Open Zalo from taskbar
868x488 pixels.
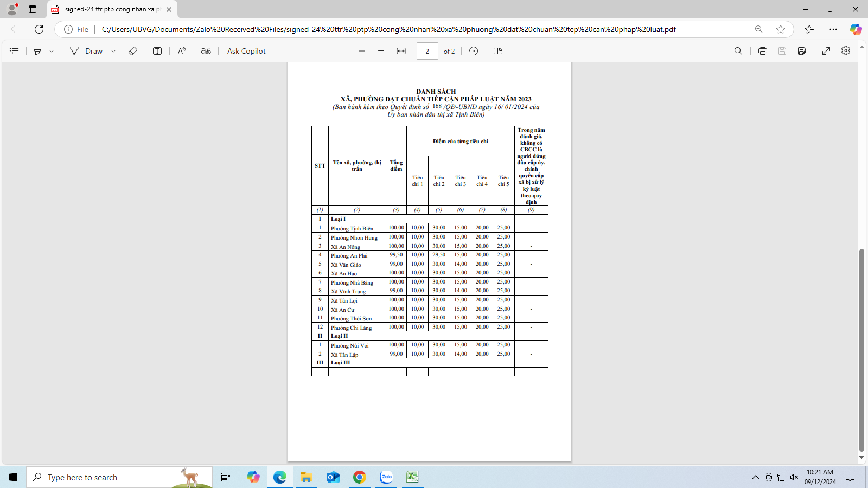[x=386, y=477]
